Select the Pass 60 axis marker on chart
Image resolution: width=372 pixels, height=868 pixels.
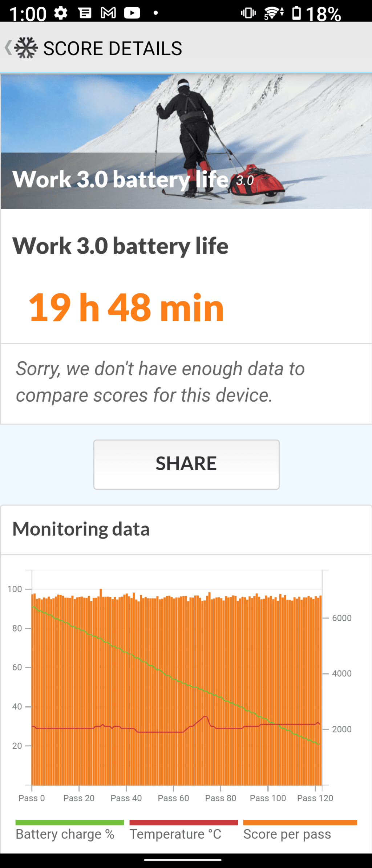173,798
